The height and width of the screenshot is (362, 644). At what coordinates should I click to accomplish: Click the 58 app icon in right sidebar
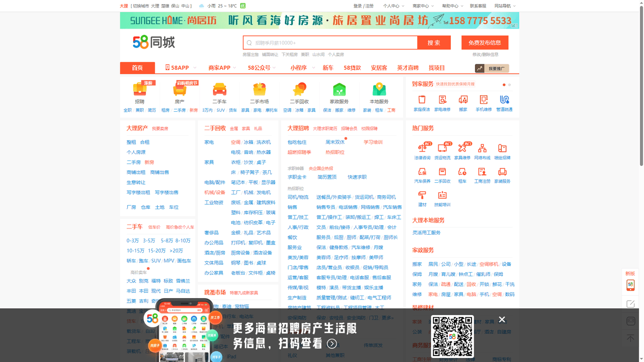click(630, 285)
